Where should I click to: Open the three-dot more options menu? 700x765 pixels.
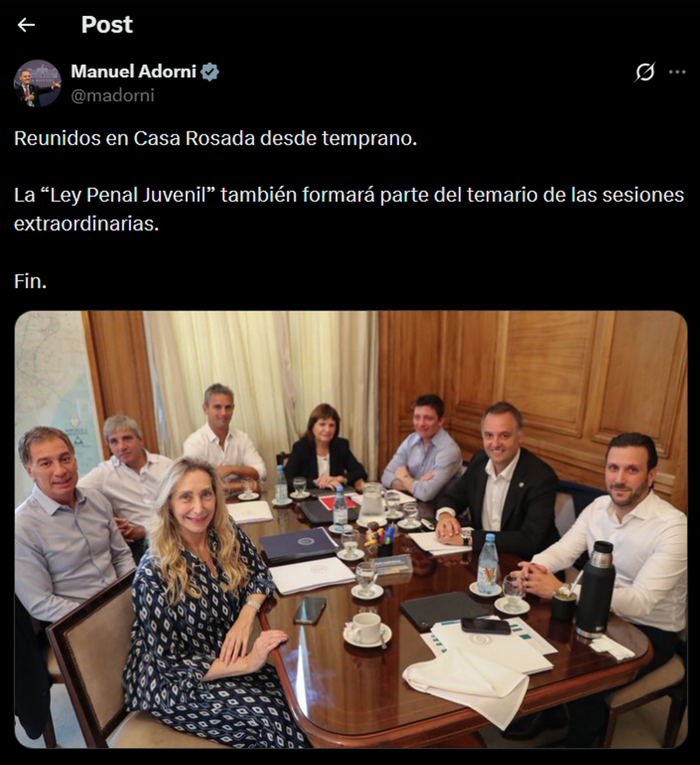(677, 72)
